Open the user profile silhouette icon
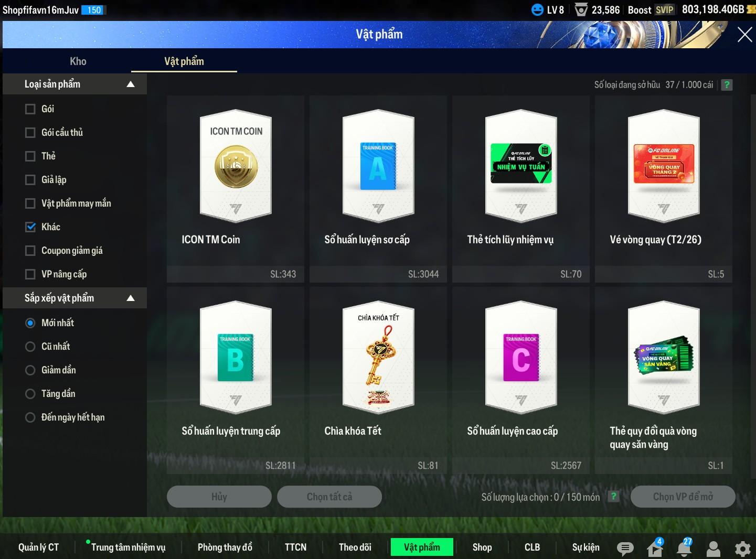 click(x=714, y=549)
